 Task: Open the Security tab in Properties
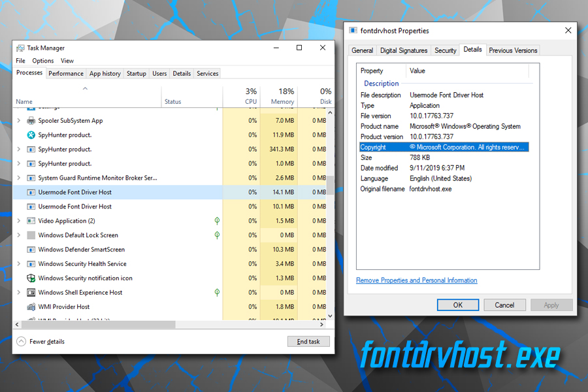(445, 50)
